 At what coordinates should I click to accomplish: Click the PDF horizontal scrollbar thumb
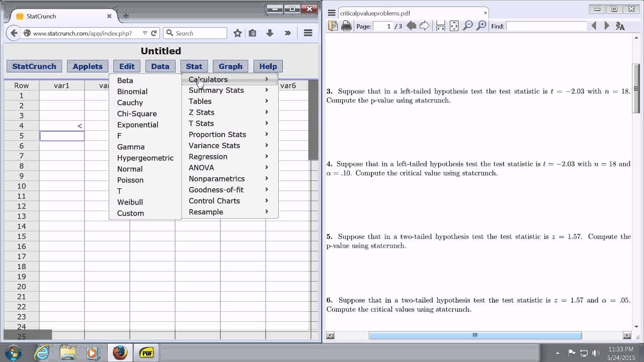tap(475, 335)
